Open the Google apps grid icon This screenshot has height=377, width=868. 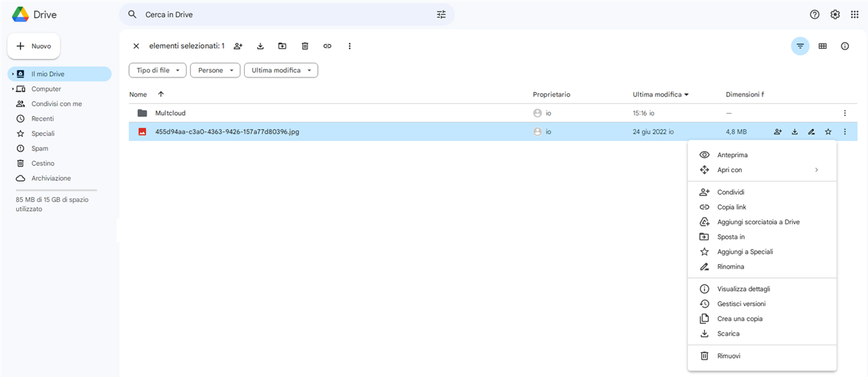[x=855, y=15]
